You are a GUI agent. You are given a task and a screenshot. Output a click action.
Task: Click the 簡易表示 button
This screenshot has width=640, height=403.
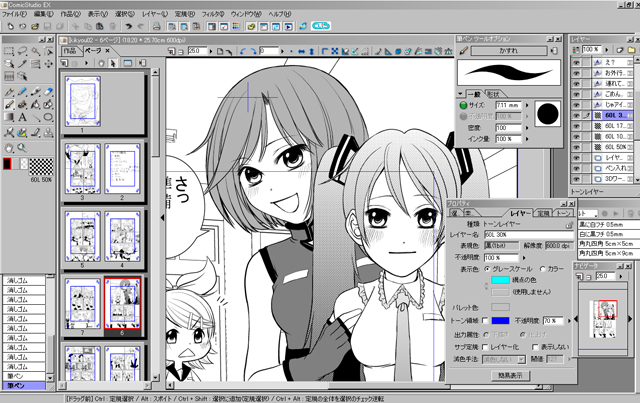pos(511,375)
